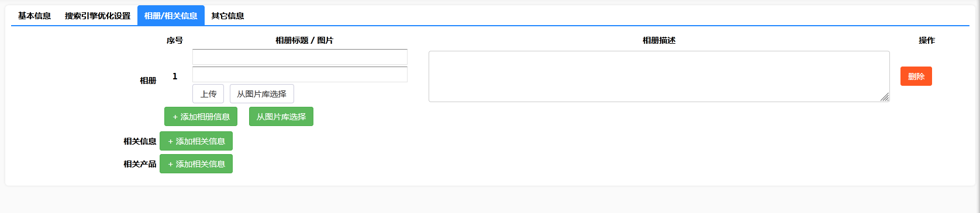Click the 相册标题 / 图片 column header
Image resolution: width=980 pixels, height=213 pixels.
point(305,40)
